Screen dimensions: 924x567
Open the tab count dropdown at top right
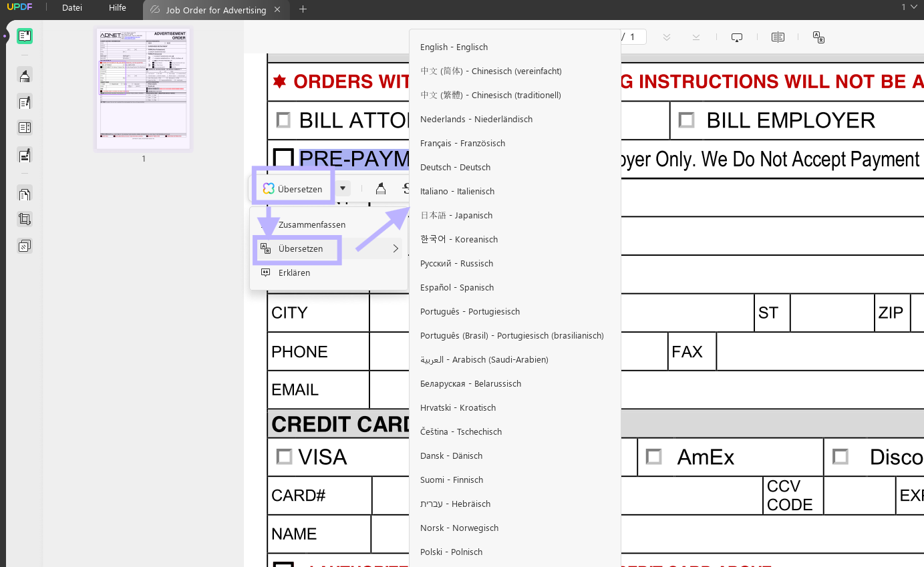(909, 7)
